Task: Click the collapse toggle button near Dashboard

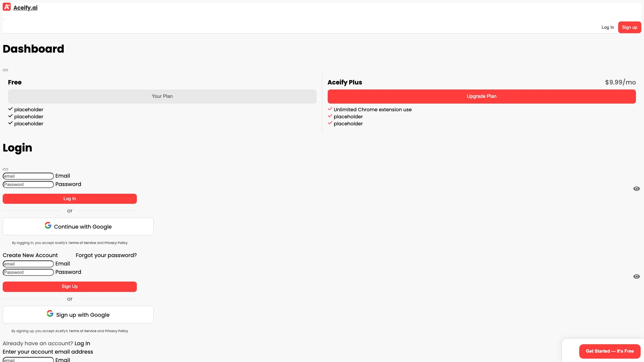Action: [x=5, y=70]
